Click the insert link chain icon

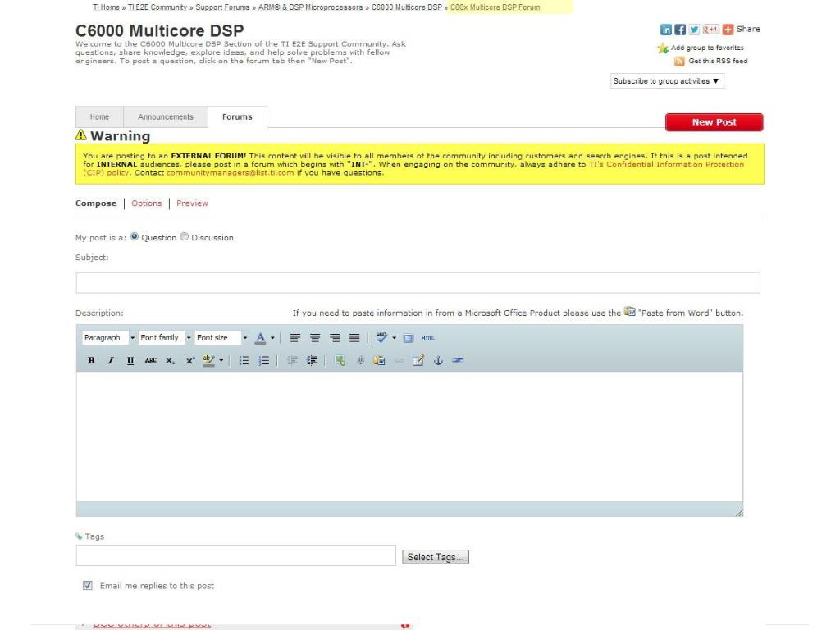[x=399, y=361]
